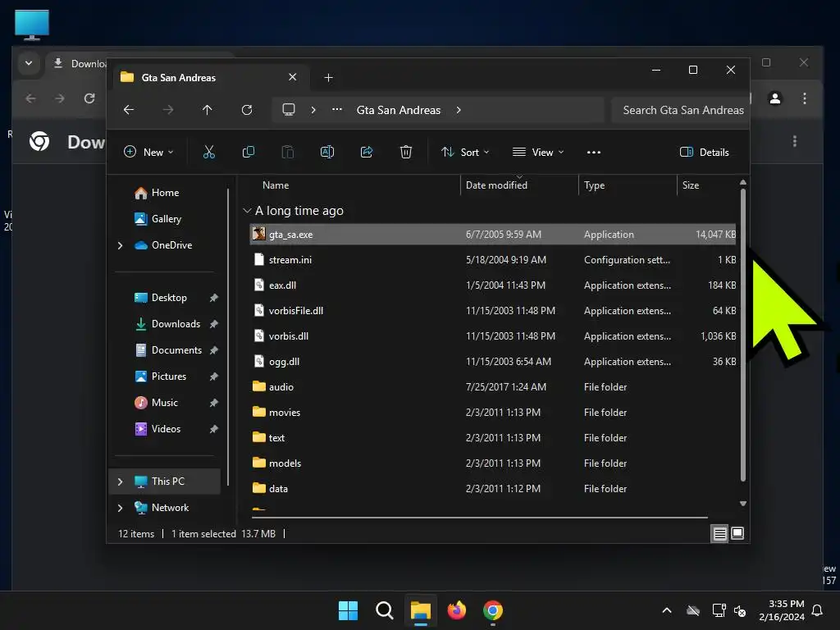The image size is (840, 630).
Task: Select stream.ini file
Action: [493, 260]
